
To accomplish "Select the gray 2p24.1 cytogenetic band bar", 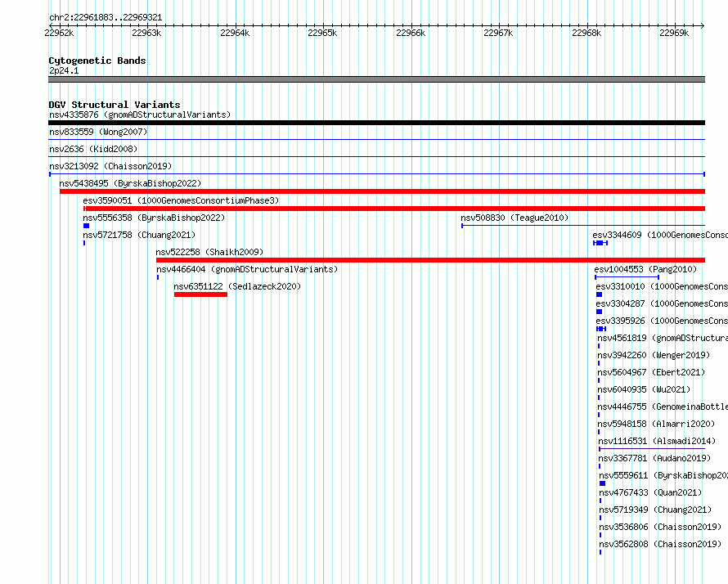I will pyautogui.click(x=376, y=79).
